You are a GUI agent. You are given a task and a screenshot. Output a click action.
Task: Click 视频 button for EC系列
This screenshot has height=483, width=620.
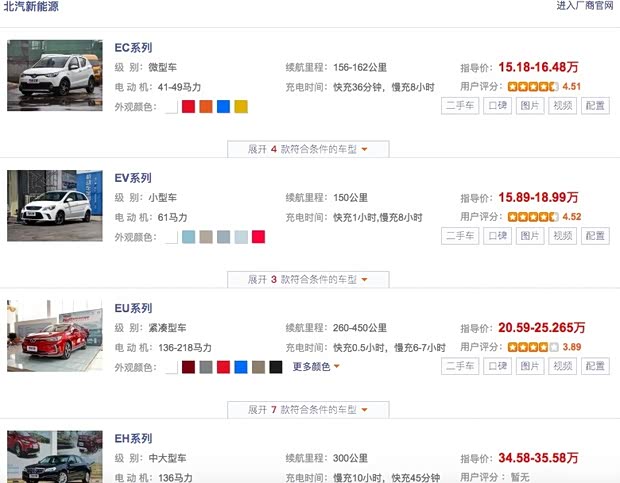pyautogui.click(x=563, y=106)
